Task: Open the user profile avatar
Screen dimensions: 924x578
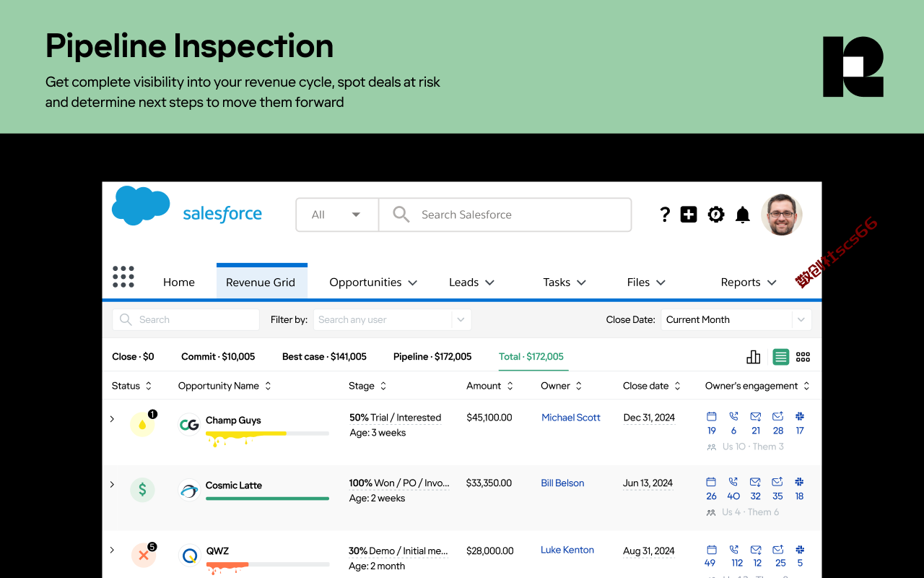Action: 782,215
